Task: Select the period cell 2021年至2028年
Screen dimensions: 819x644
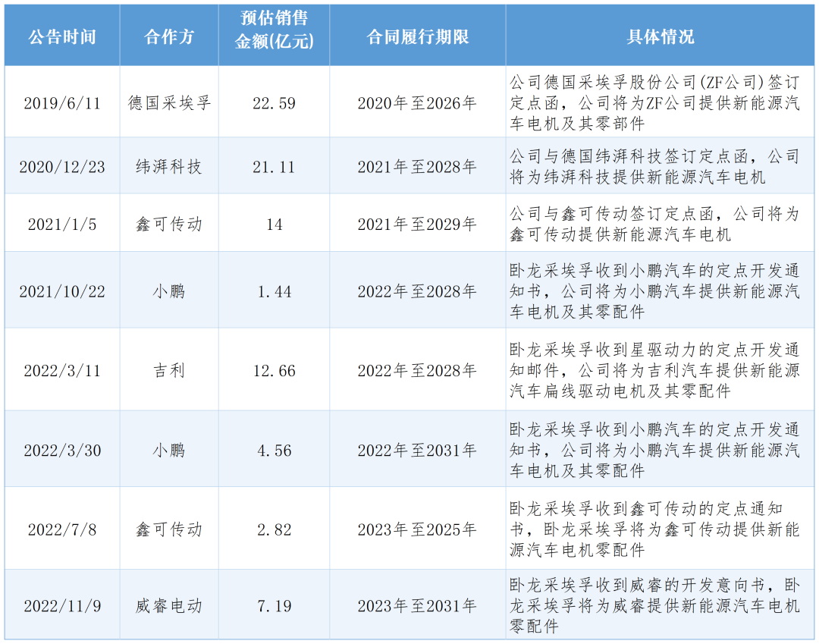Action: pos(417,167)
